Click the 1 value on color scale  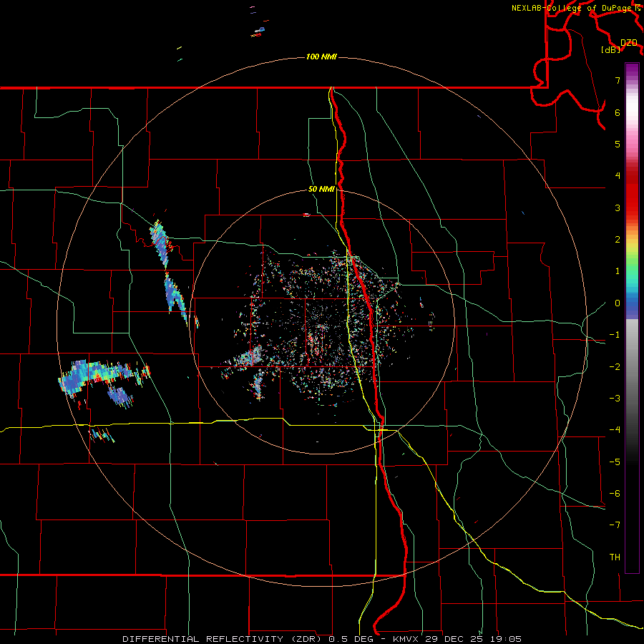click(618, 271)
